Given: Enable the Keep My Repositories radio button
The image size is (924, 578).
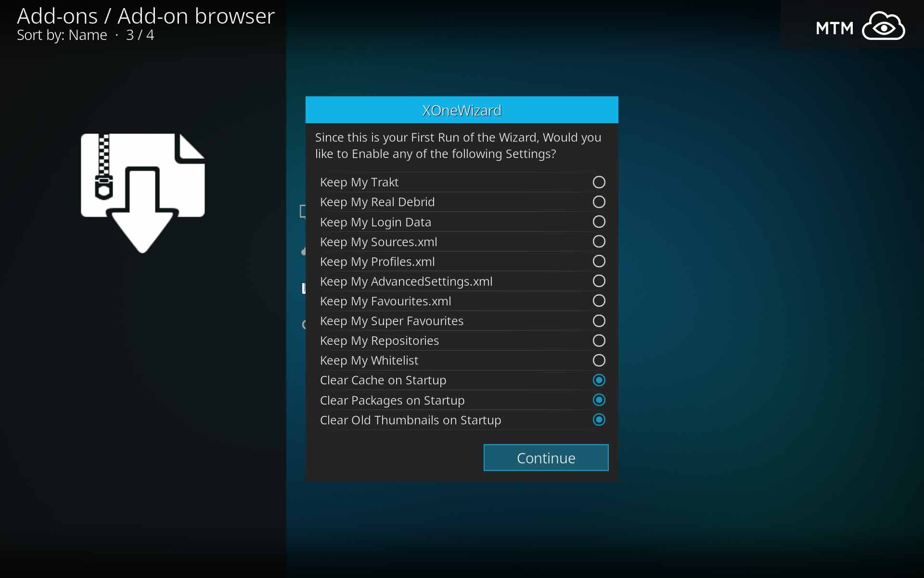Looking at the screenshot, I should pos(599,341).
